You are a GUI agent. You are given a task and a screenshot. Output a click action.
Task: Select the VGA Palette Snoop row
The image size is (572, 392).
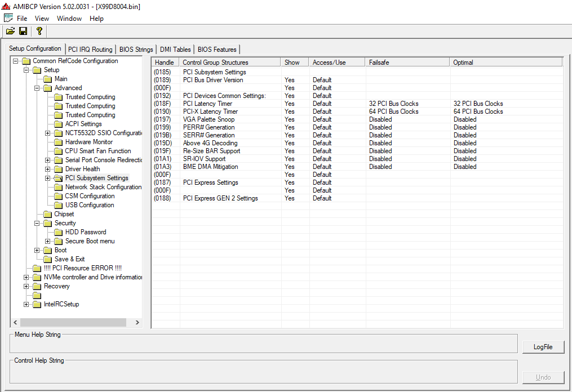point(357,119)
